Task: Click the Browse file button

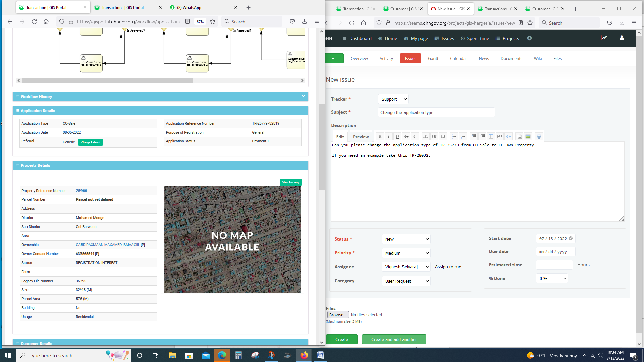Action: coord(338,315)
